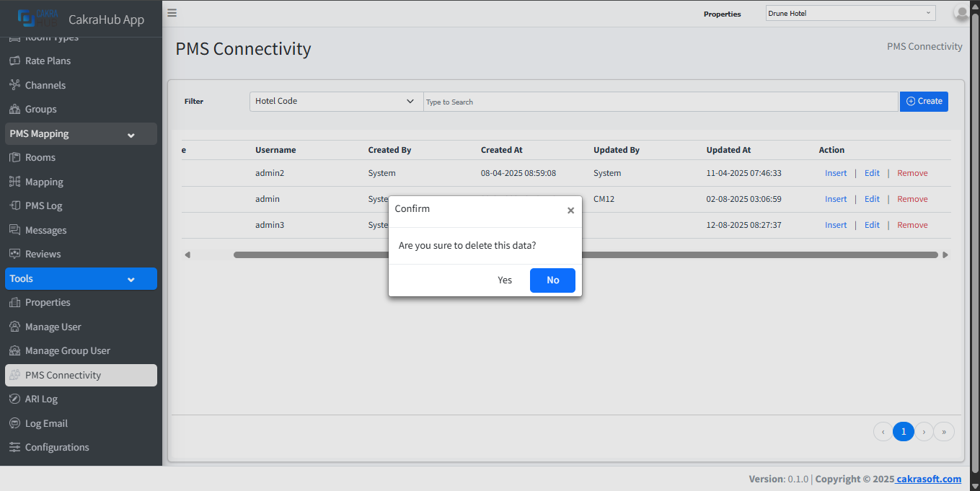Open the Drune Hotel properties dropdown
The image size is (980, 491).
click(849, 12)
